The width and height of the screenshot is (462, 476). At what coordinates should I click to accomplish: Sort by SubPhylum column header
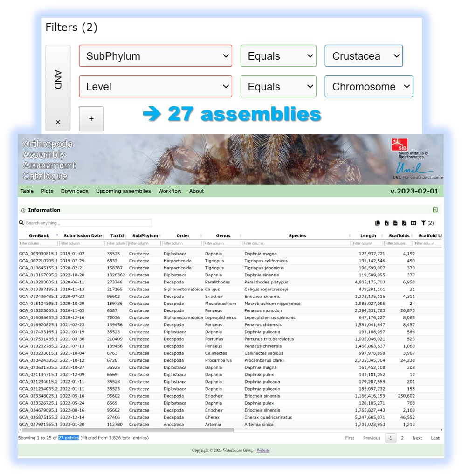(145, 235)
